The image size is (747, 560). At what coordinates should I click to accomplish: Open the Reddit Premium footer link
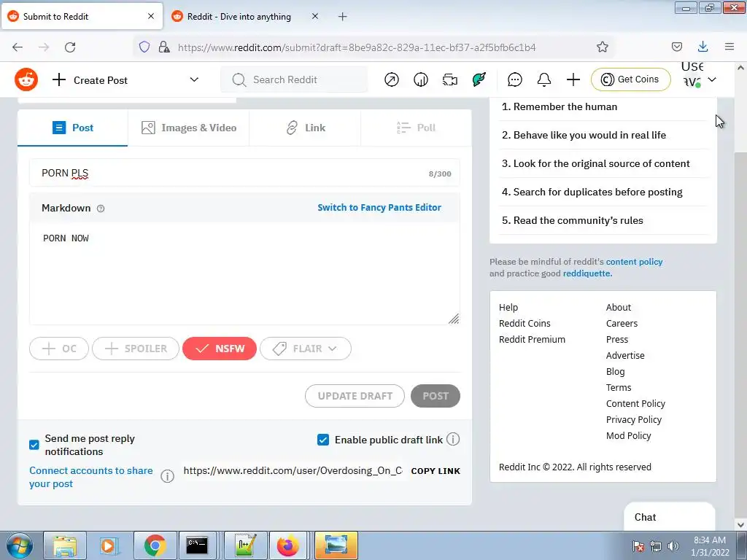click(532, 340)
